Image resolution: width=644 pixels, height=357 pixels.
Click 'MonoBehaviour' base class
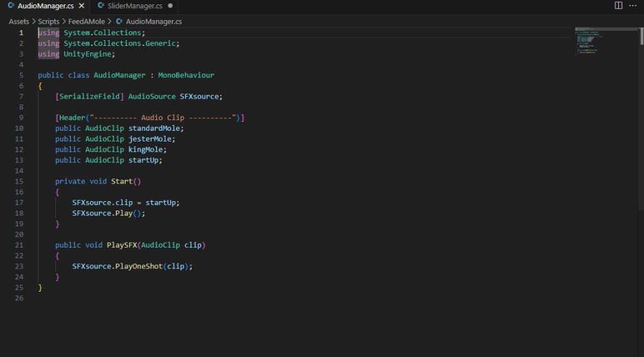pyautogui.click(x=186, y=75)
